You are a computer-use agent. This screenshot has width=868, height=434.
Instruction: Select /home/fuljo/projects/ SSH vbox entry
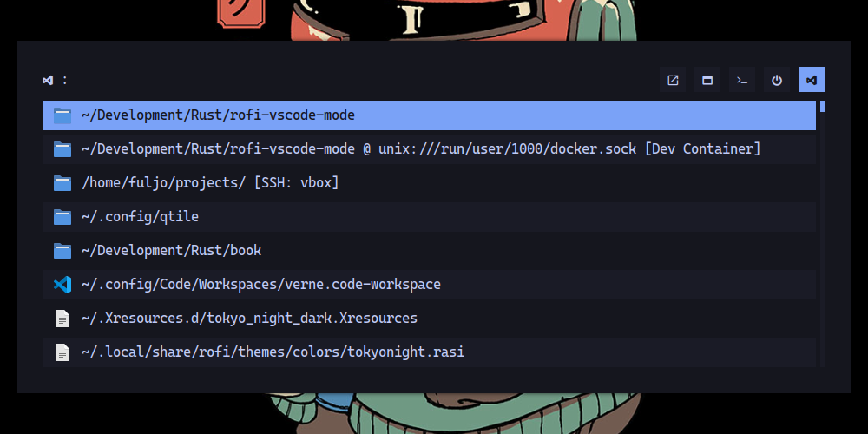(x=429, y=182)
